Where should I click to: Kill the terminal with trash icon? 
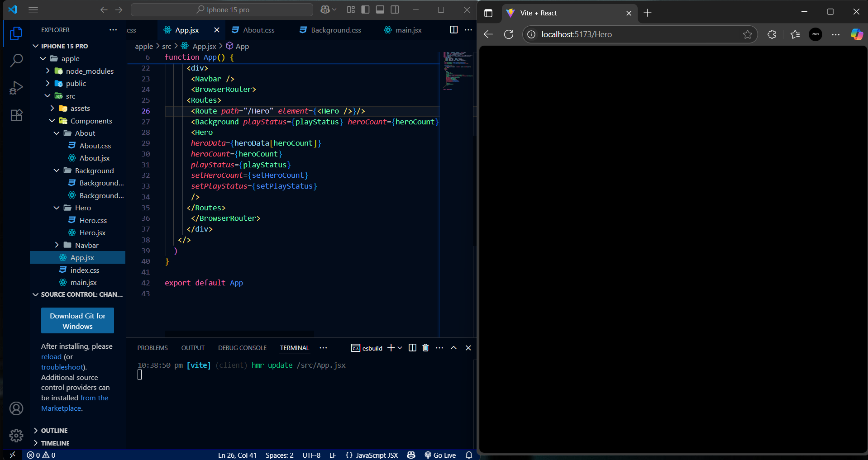[x=425, y=348]
